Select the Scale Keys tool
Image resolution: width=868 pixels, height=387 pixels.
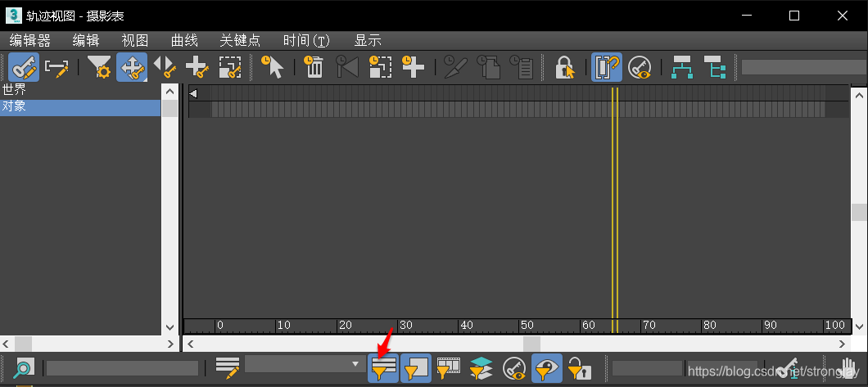[x=230, y=67]
